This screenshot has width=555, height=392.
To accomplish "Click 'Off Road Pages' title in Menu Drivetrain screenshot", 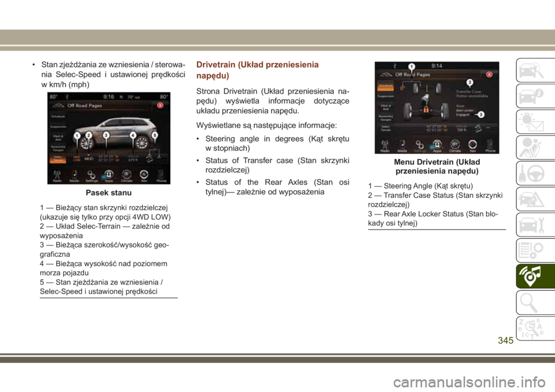I will [x=412, y=75].
